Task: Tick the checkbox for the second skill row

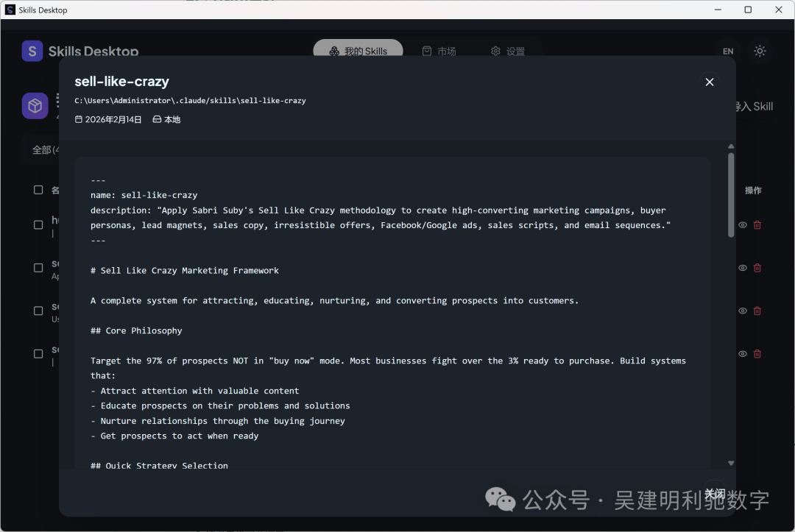Action: [38, 268]
